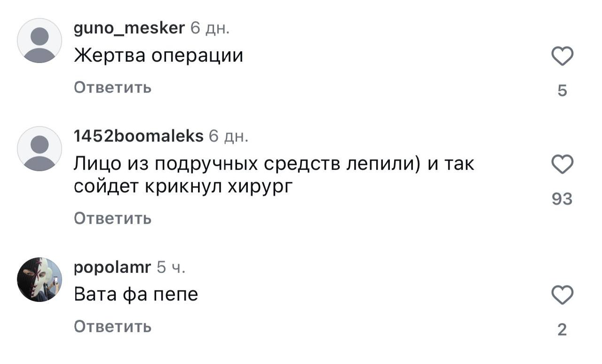Click the 93 likes count
The image size is (602, 364).
click(x=562, y=199)
